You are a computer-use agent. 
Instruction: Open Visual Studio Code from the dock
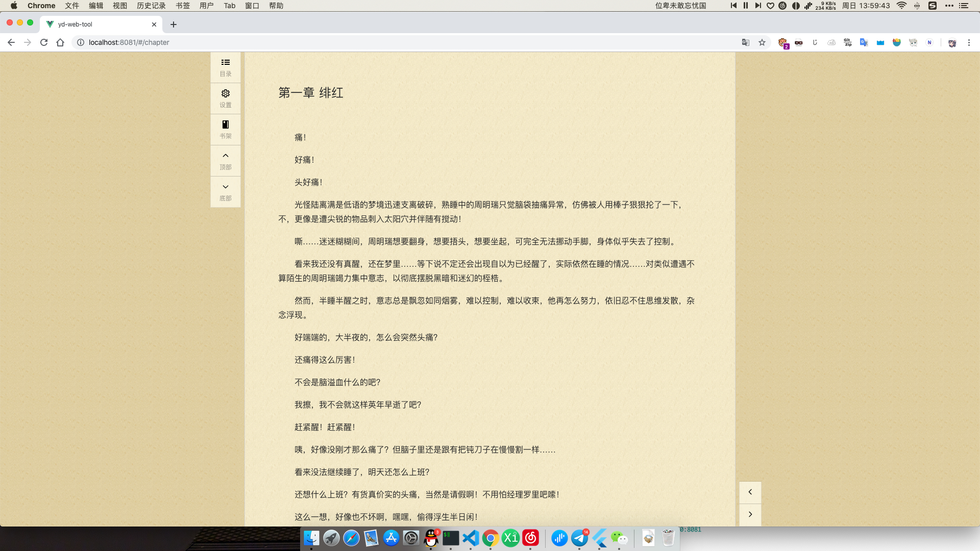(471, 538)
